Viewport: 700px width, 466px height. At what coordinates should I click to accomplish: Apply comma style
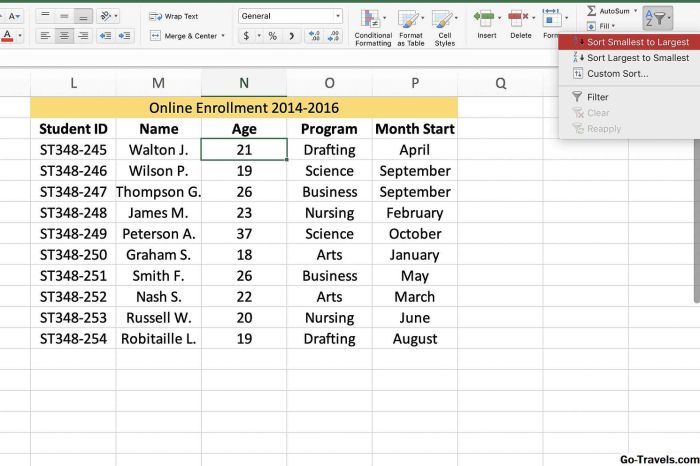click(x=291, y=36)
